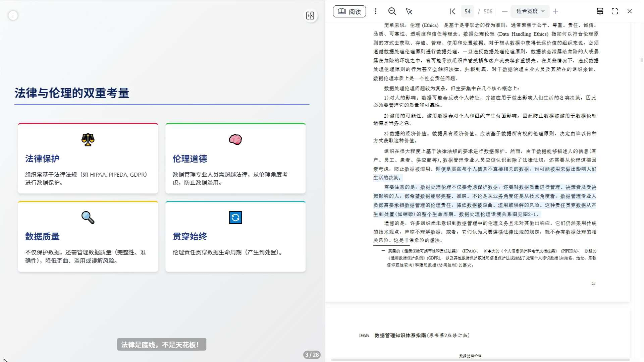Click the 数据质量 magnifier card
The width and height of the screenshot is (644, 362).
(88, 236)
